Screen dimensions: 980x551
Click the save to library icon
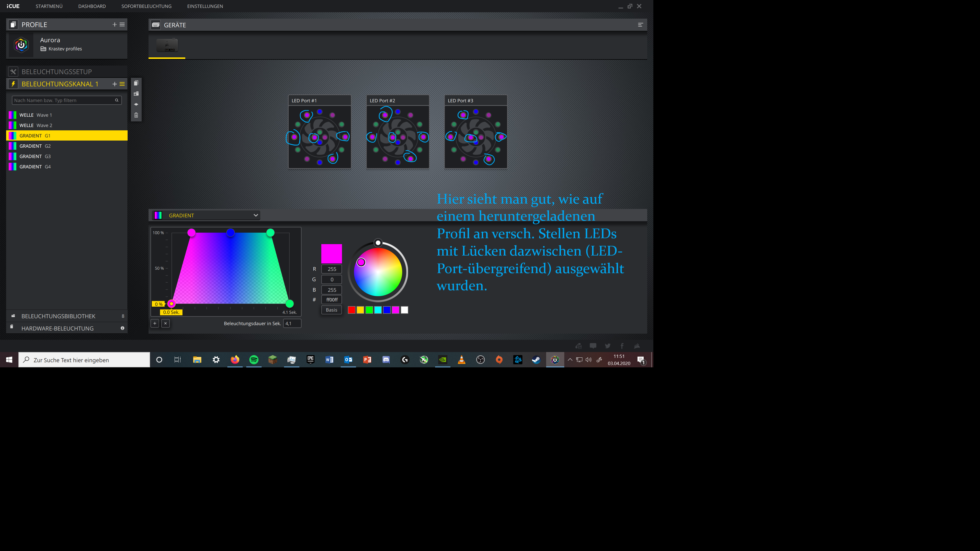click(136, 94)
